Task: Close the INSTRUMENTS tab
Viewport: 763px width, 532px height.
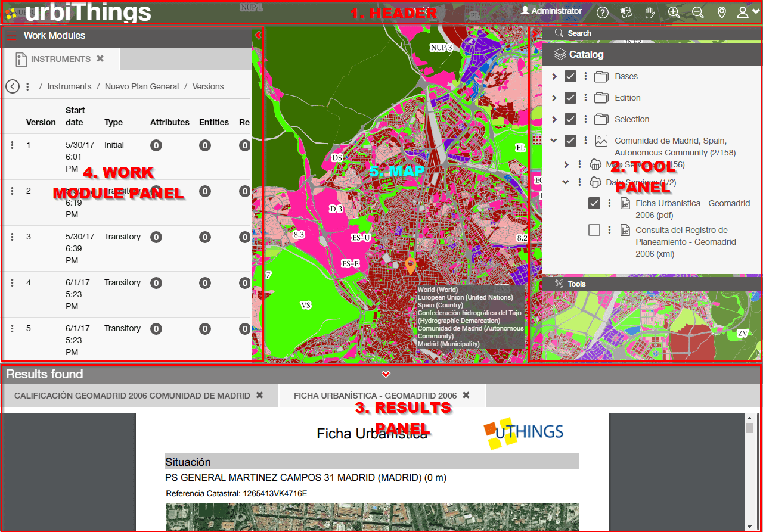Action: tap(100, 58)
